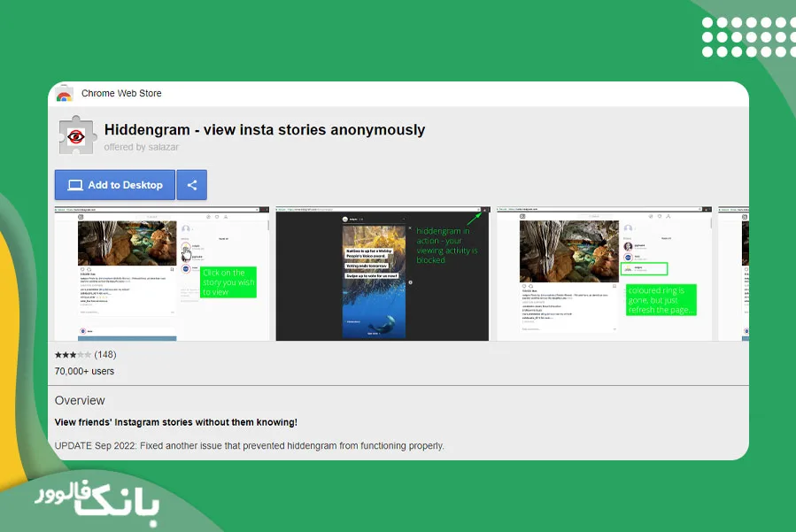
Task: Open the (148) reviews count
Action: tap(105, 355)
